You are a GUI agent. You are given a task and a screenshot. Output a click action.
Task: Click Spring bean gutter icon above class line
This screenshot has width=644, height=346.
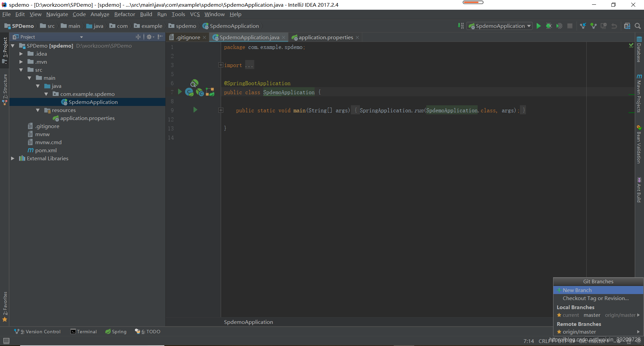tap(194, 83)
